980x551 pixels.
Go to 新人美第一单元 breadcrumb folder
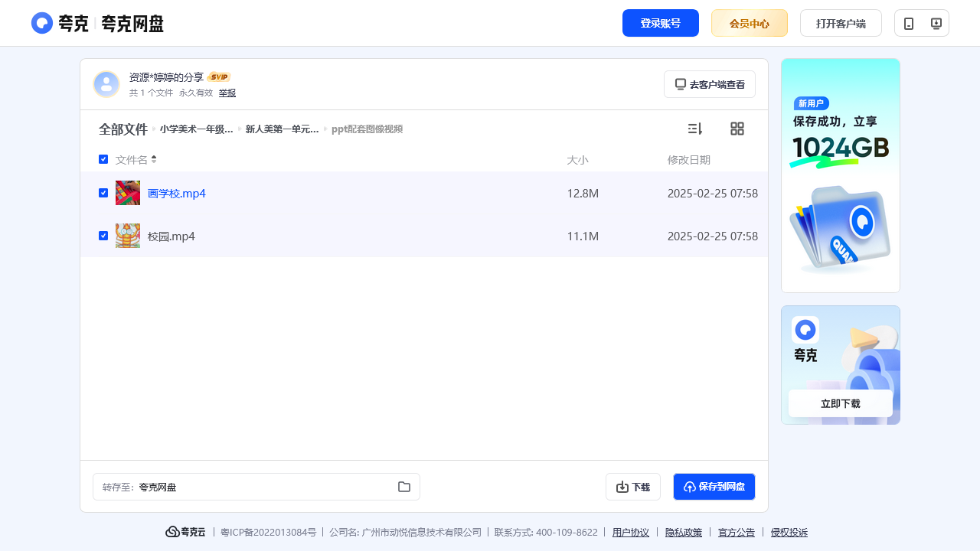tap(282, 129)
